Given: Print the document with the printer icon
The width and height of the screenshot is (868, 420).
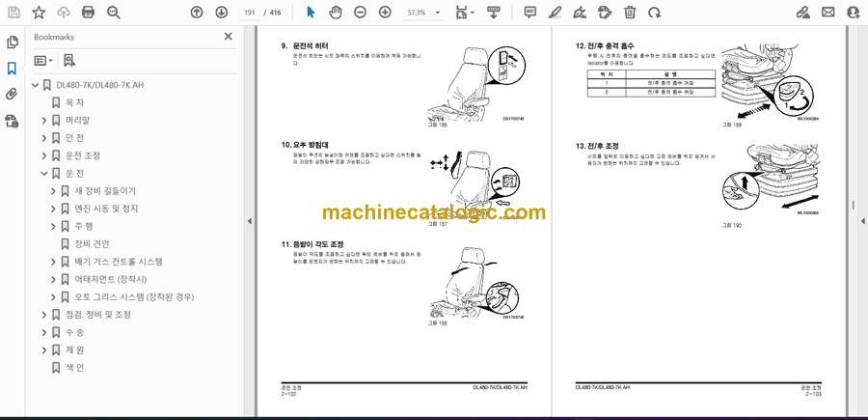Looking at the screenshot, I should pyautogui.click(x=88, y=13).
